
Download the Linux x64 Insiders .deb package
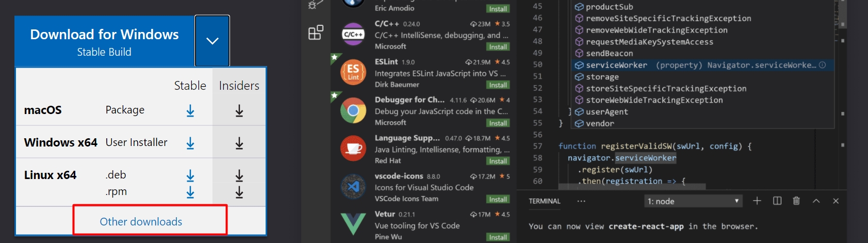[239, 176]
